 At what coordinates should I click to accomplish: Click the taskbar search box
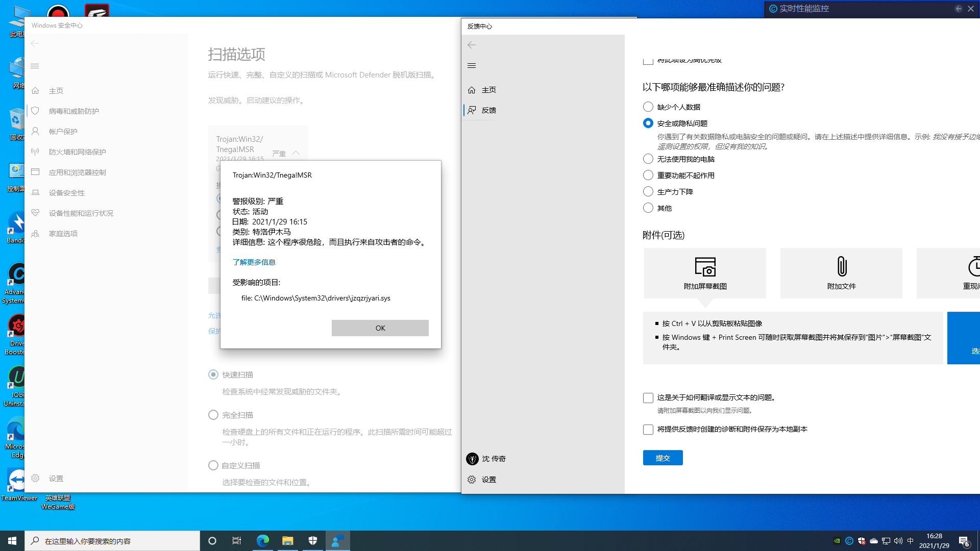[x=112, y=541]
